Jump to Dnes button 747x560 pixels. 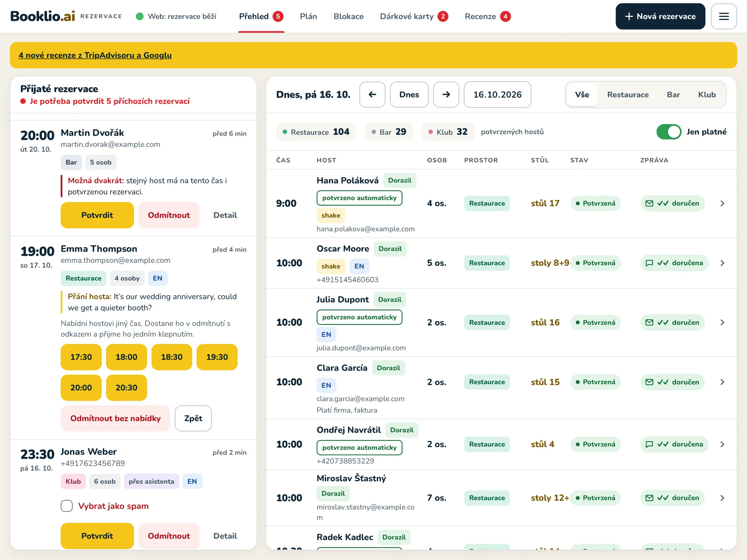point(409,94)
